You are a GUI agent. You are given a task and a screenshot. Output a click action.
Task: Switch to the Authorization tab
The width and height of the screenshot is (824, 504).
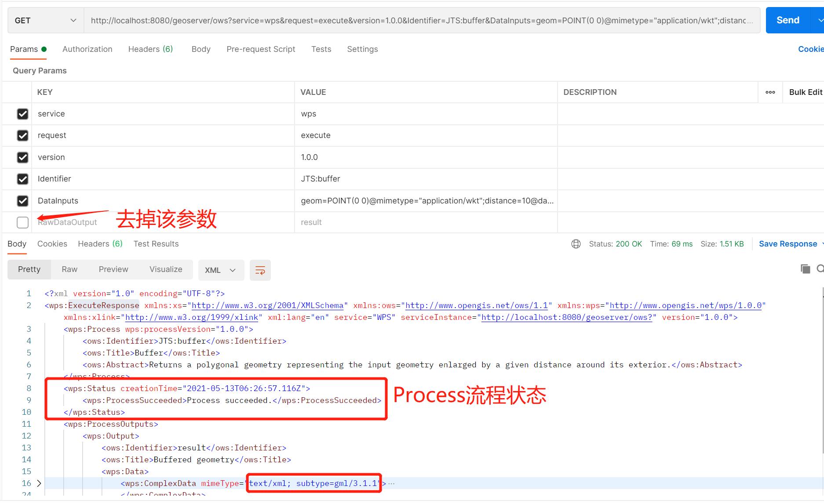tap(87, 49)
